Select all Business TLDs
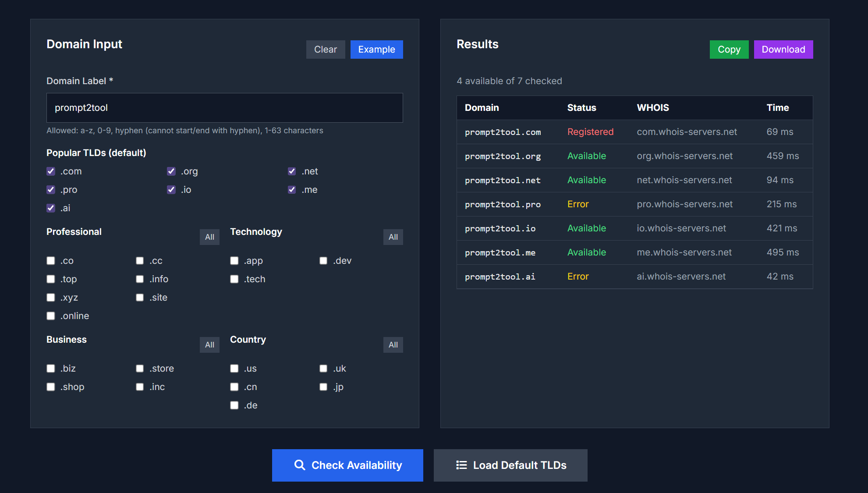The width and height of the screenshot is (868, 493). [209, 345]
